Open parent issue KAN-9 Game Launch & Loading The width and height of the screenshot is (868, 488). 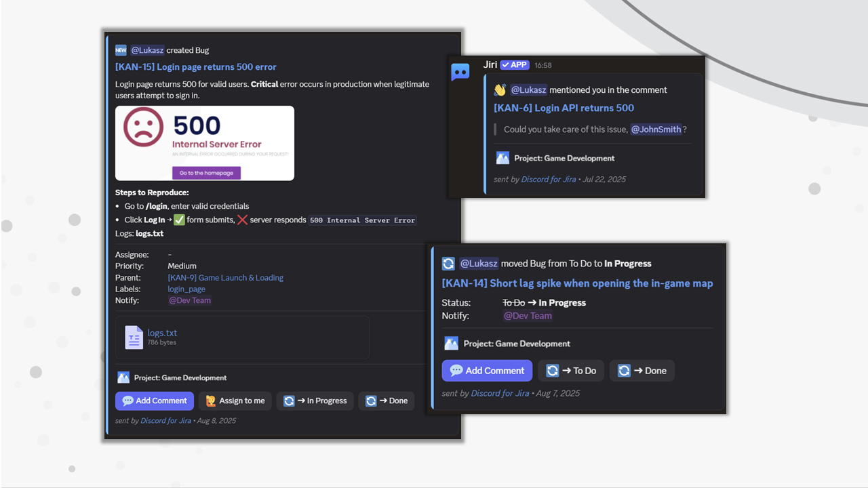click(225, 277)
